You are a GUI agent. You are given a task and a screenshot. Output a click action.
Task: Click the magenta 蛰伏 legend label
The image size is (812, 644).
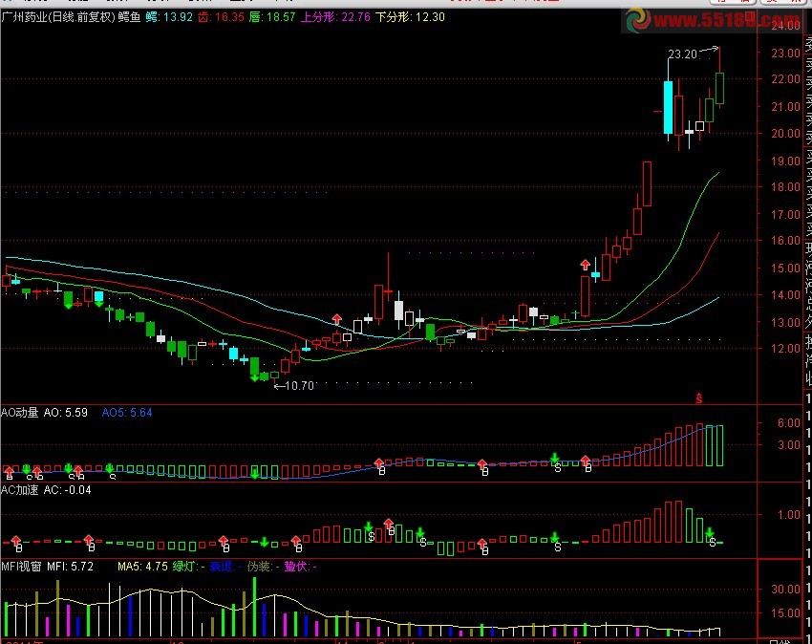point(300,567)
